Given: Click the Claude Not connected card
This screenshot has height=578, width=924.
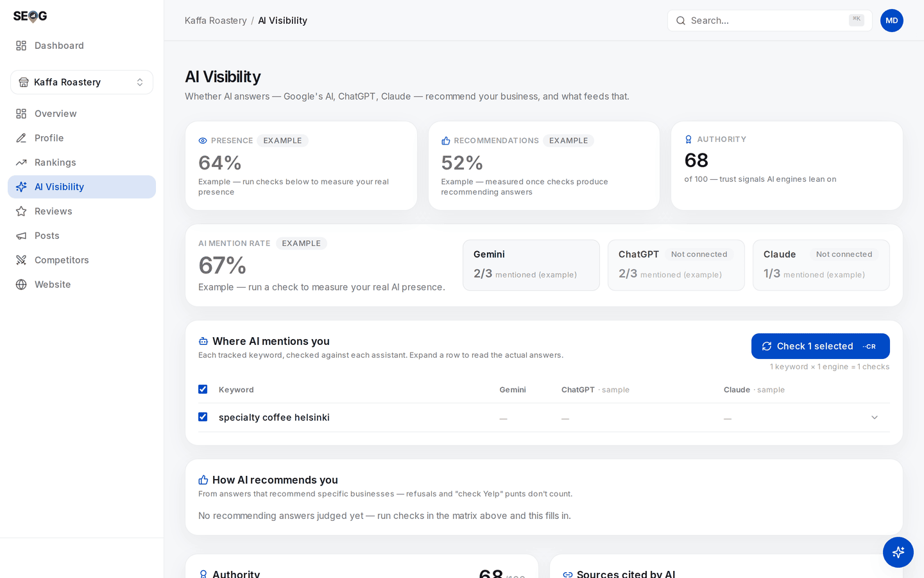Looking at the screenshot, I should [821, 265].
